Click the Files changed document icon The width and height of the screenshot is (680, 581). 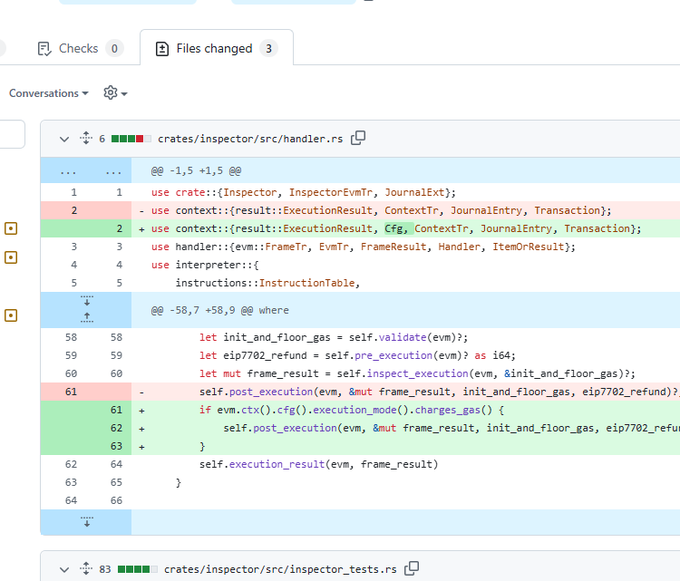click(162, 49)
